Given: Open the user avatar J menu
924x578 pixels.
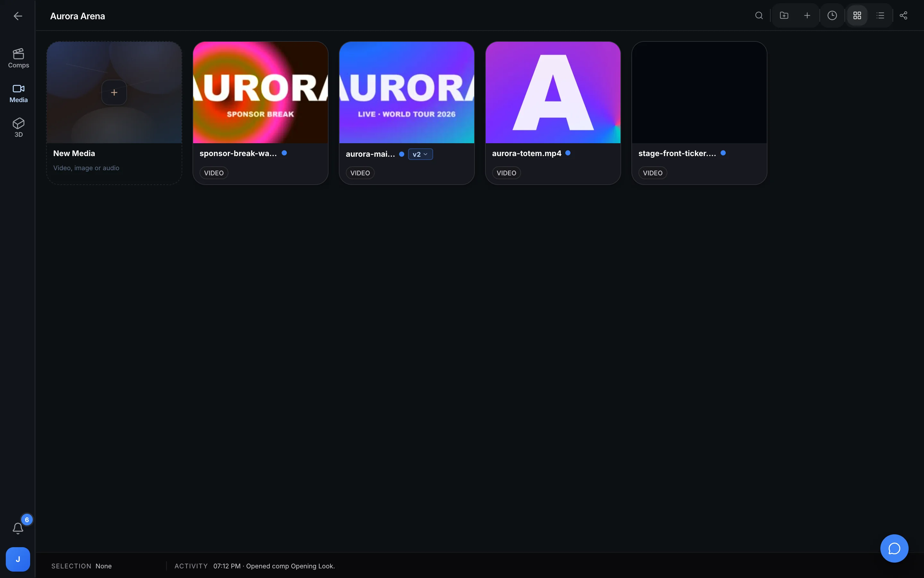Looking at the screenshot, I should tap(18, 559).
